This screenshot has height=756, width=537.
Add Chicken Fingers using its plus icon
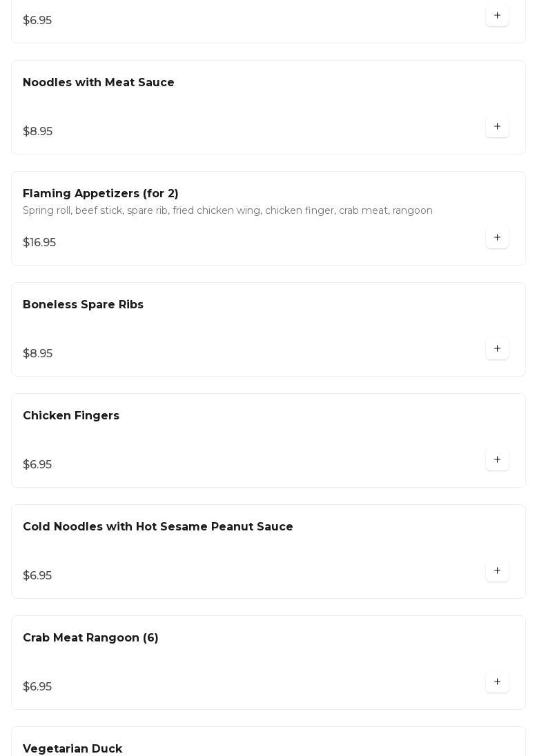tap(497, 460)
